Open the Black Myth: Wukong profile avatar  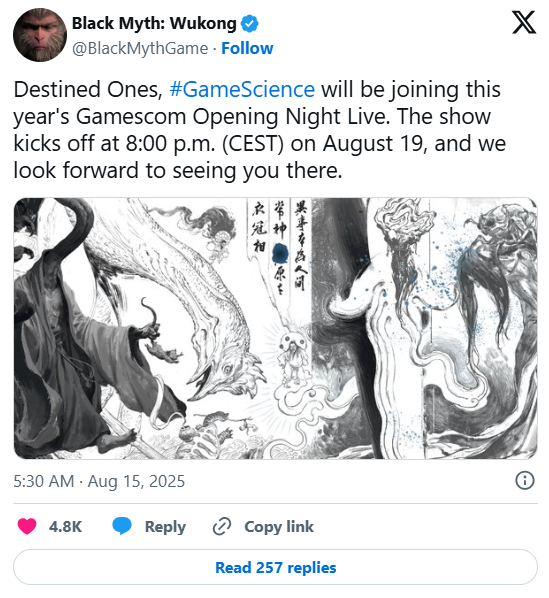40,35
